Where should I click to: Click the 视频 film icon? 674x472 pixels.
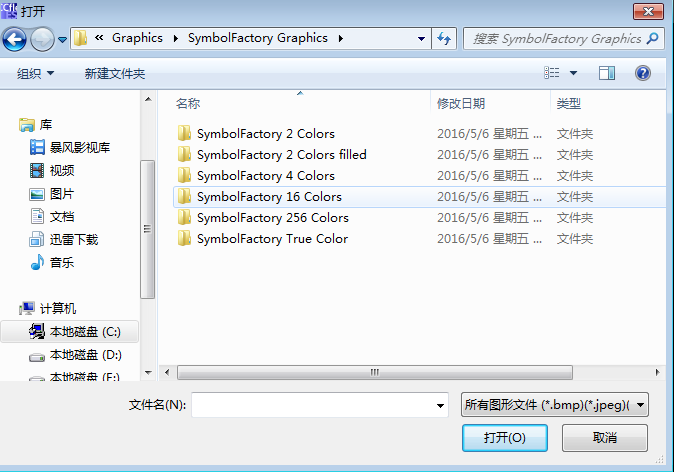click(37, 171)
